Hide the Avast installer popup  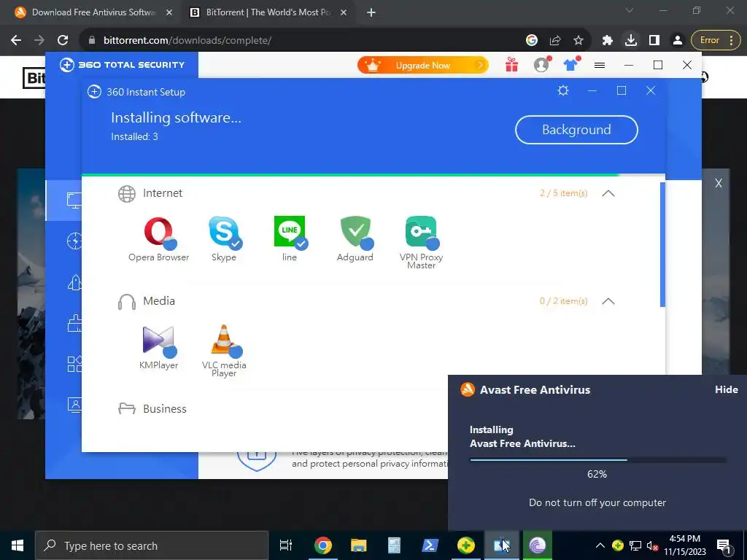727,389
